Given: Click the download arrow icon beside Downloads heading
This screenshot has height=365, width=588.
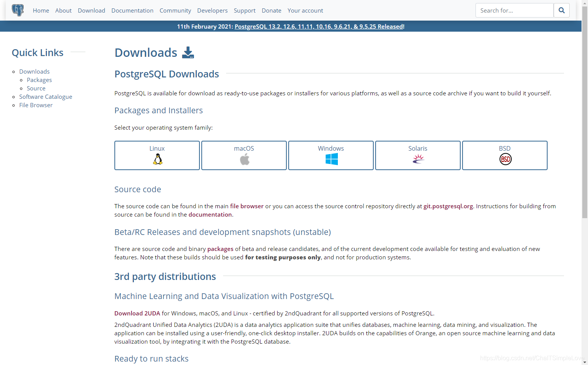Looking at the screenshot, I should 188,52.
